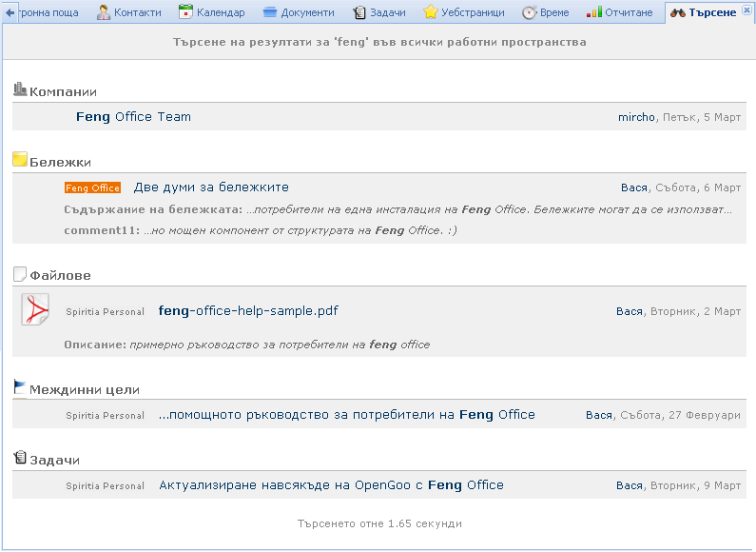Open user mircho profile link

click(x=636, y=117)
